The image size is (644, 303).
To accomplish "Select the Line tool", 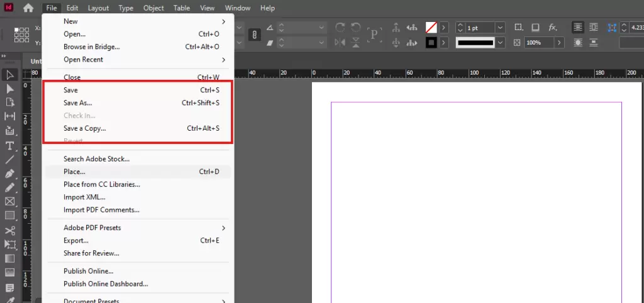I will click(x=10, y=160).
